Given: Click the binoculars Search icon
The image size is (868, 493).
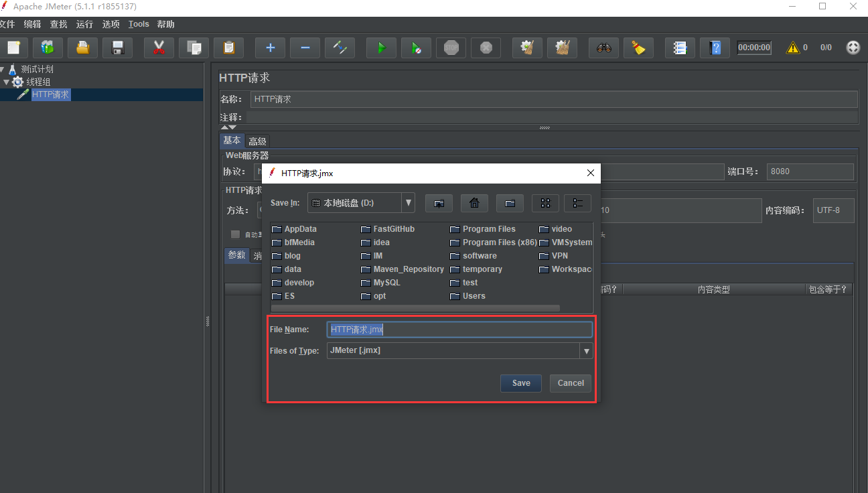Looking at the screenshot, I should (603, 48).
